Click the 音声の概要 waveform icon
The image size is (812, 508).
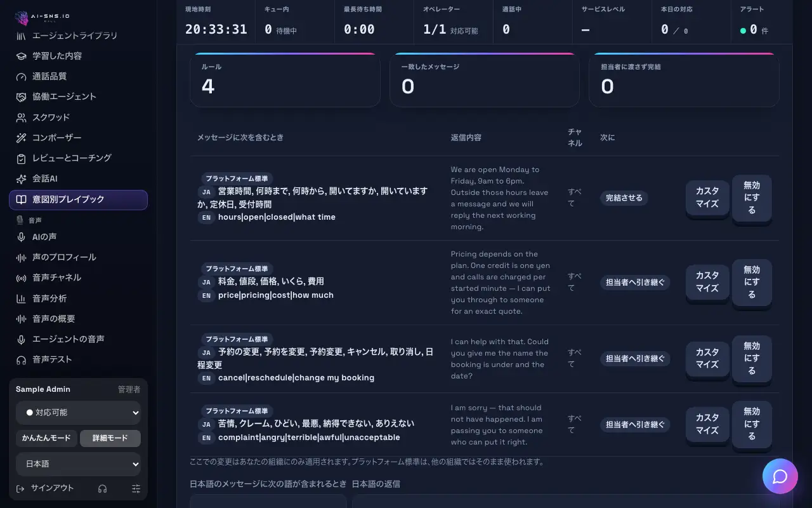tap(21, 319)
